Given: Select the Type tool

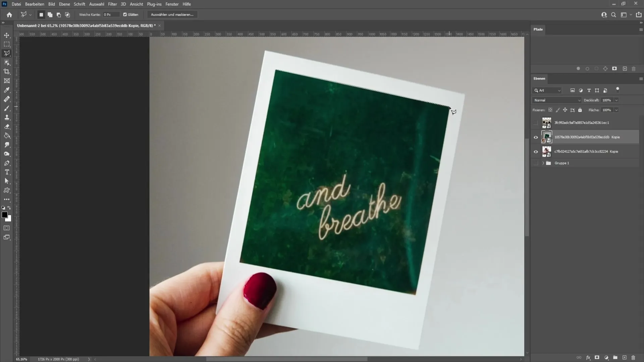Looking at the screenshot, I should click(x=7, y=172).
